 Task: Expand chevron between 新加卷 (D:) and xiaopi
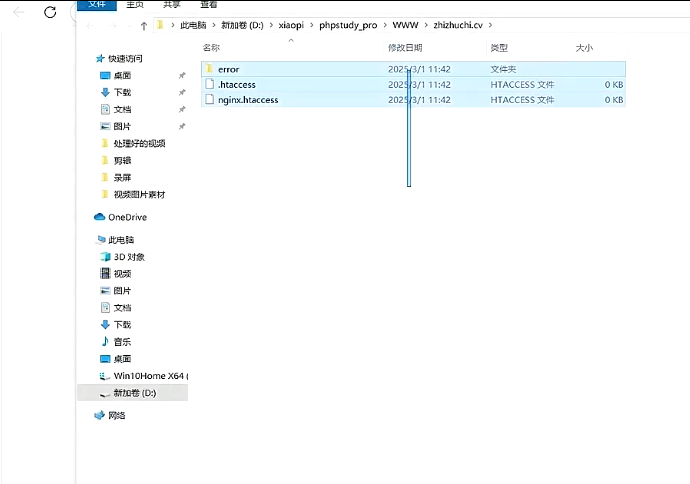coord(271,25)
